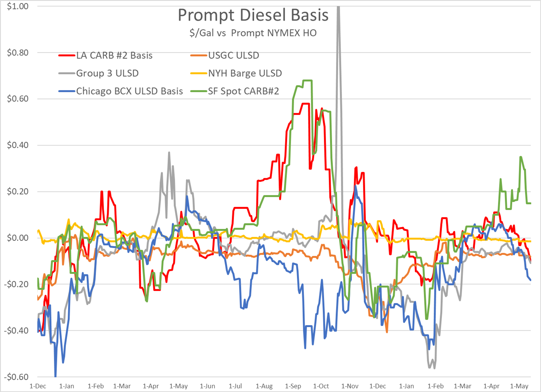Click the $0.20 y-axis label
The image size is (541, 392).
point(18,191)
